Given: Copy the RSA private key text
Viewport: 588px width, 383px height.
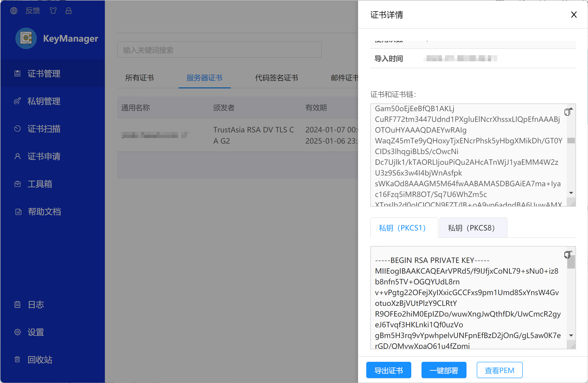Looking at the screenshot, I should [567, 255].
